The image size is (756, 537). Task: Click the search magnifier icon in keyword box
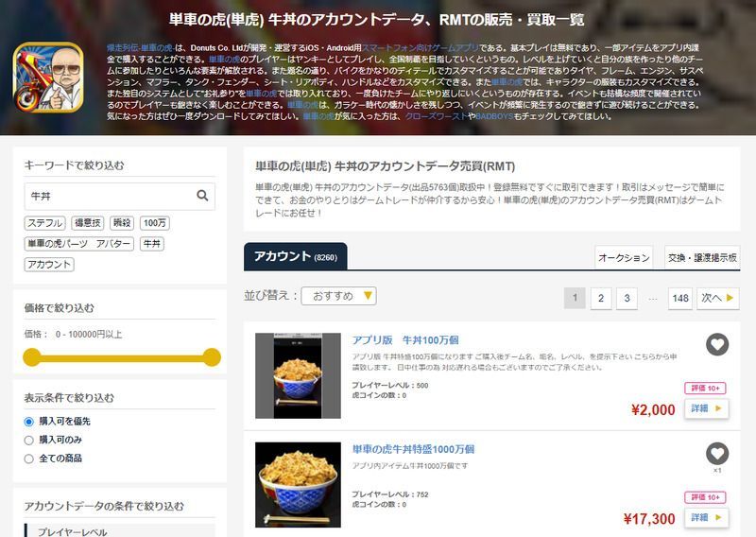pyautogui.click(x=202, y=196)
